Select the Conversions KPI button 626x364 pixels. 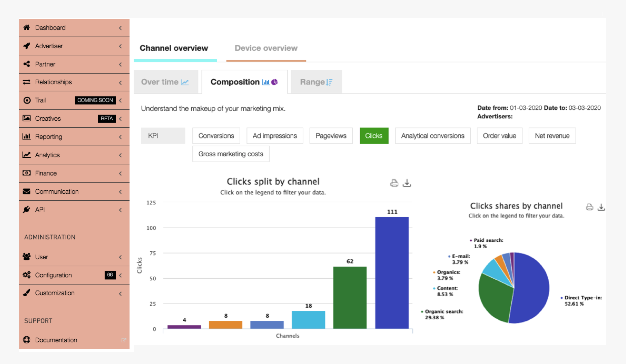pyautogui.click(x=216, y=135)
